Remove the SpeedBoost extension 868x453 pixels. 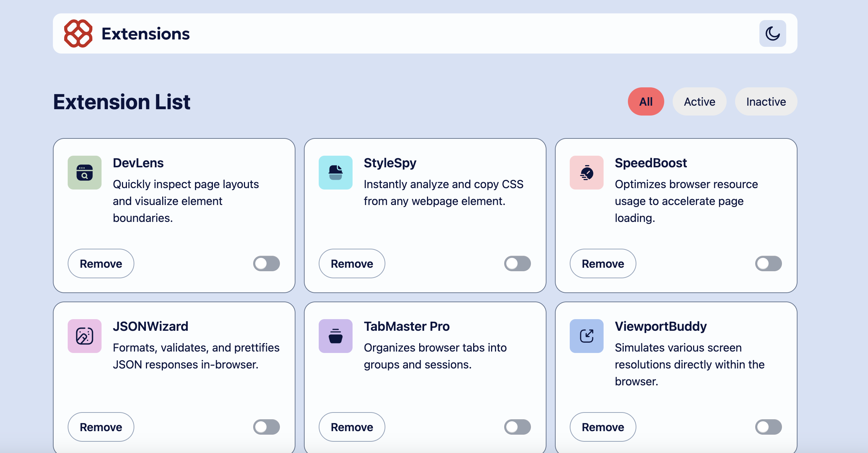click(x=603, y=263)
